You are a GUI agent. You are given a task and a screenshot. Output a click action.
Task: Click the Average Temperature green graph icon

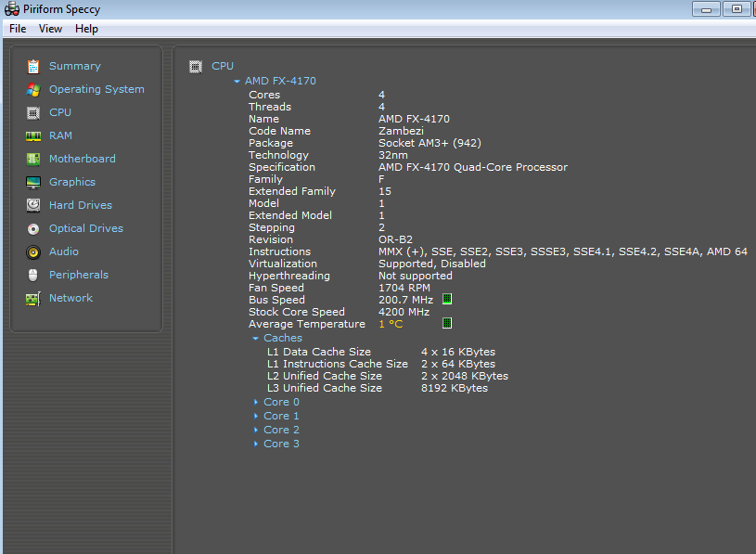click(x=447, y=324)
